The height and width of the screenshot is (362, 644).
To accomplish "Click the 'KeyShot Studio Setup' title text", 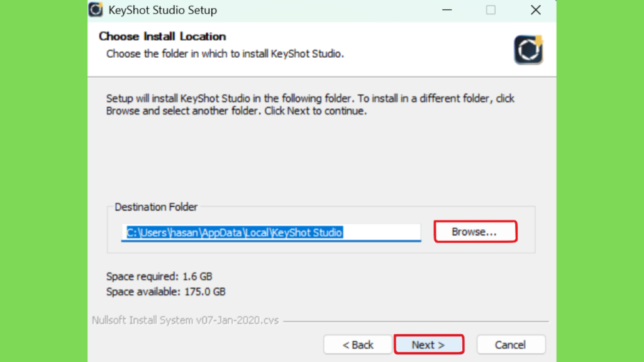I will (x=163, y=10).
